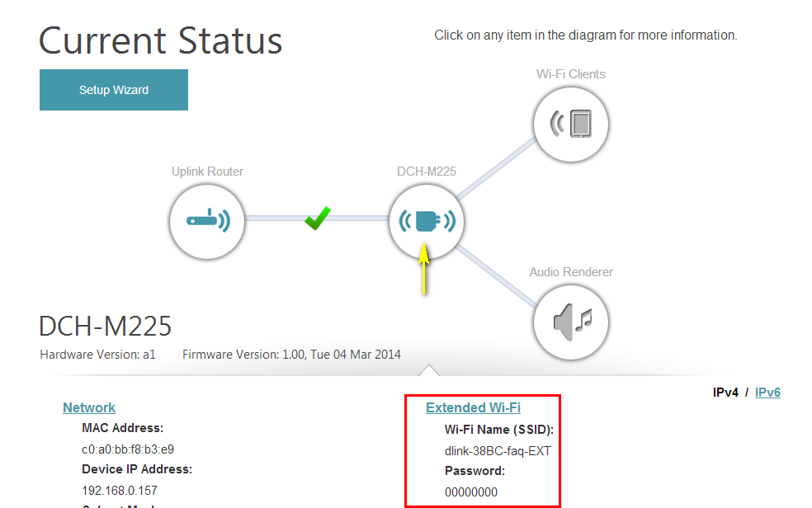The width and height of the screenshot is (812, 508).
Task: Open the Extended Wi-Fi settings link
Action: [473, 407]
